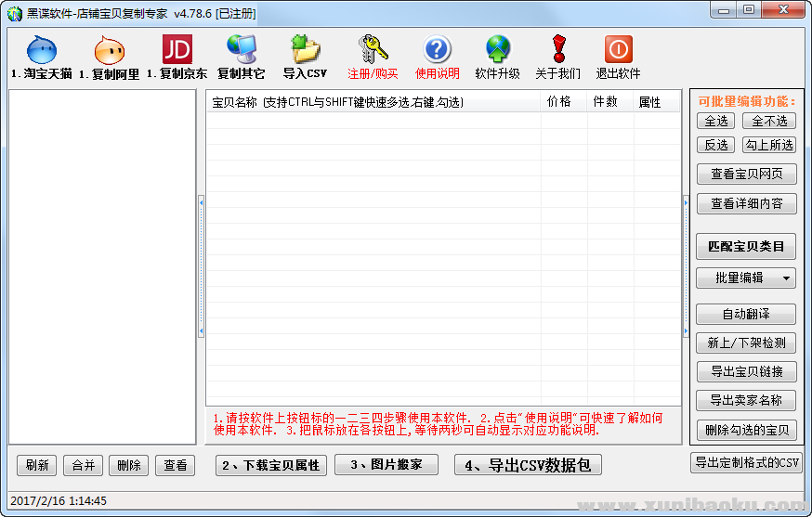Click the 复制其它 computer icon

[242, 50]
